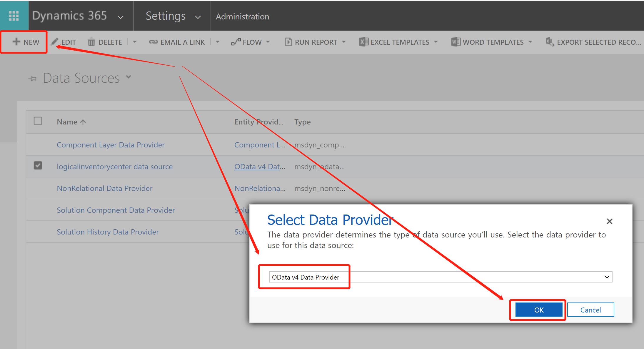Click the EDIT pencil icon

[54, 42]
